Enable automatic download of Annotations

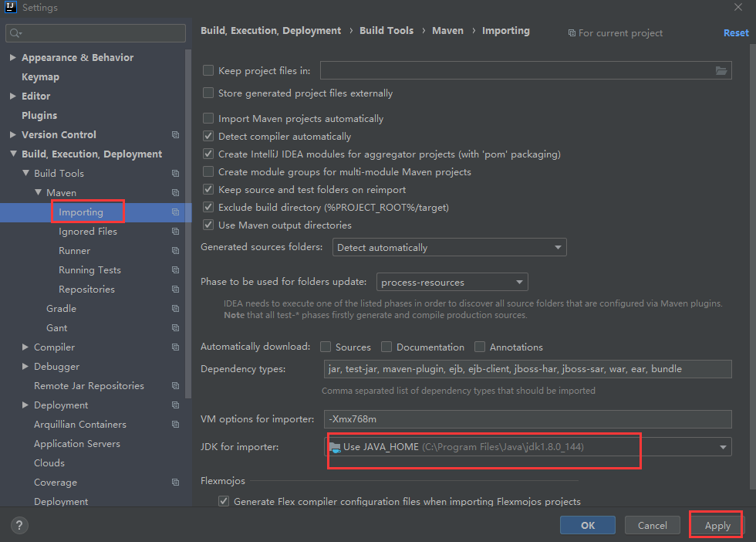tap(480, 347)
